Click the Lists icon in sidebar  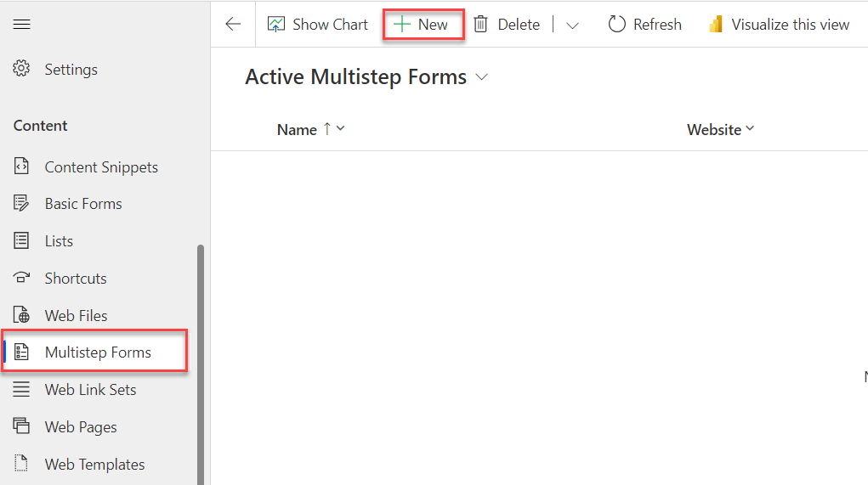pyautogui.click(x=22, y=241)
